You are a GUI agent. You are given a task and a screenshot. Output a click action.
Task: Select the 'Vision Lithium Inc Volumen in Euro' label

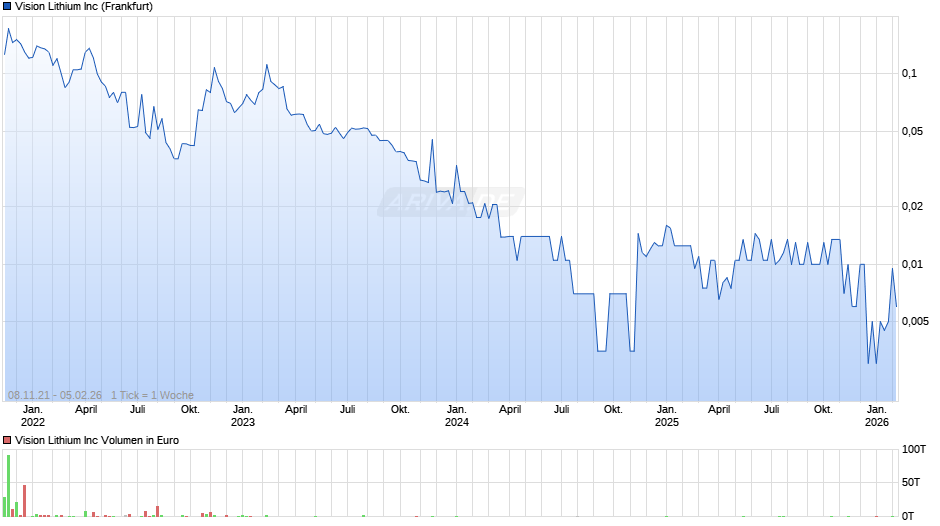pyautogui.click(x=97, y=440)
